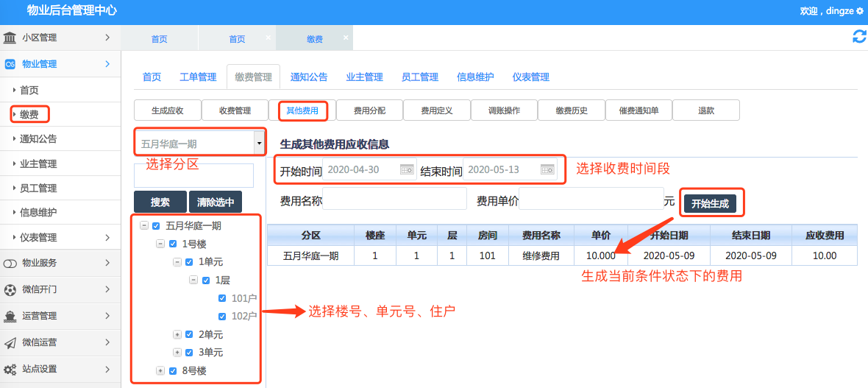Viewport: 868px width, 388px height.
Task: Click the 清除选中 button
Action: click(x=216, y=202)
